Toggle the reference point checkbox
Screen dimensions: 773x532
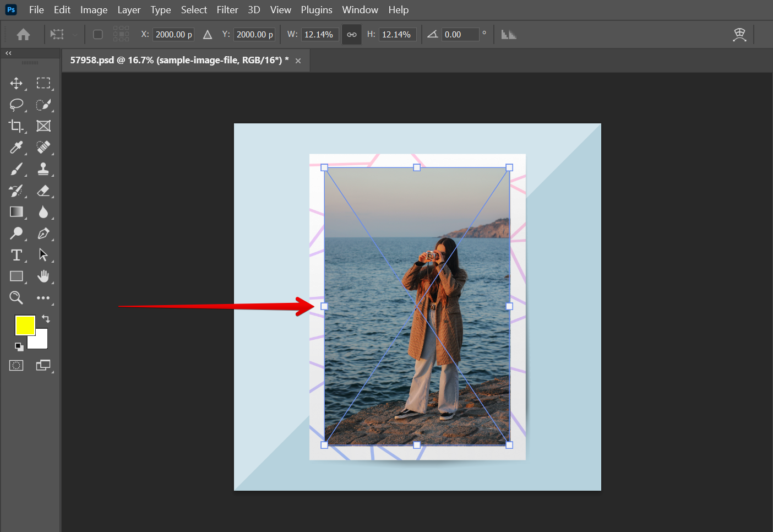pyautogui.click(x=98, y=35)
